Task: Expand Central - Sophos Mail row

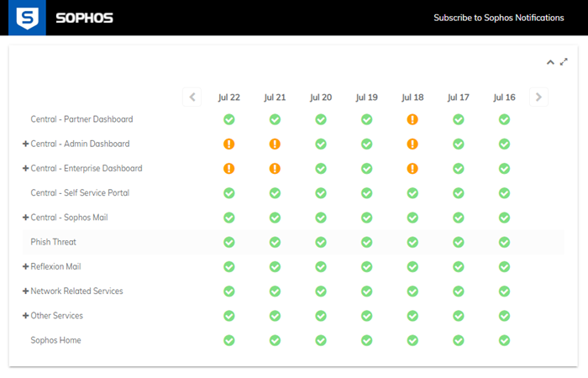Action: click(25, 218)
